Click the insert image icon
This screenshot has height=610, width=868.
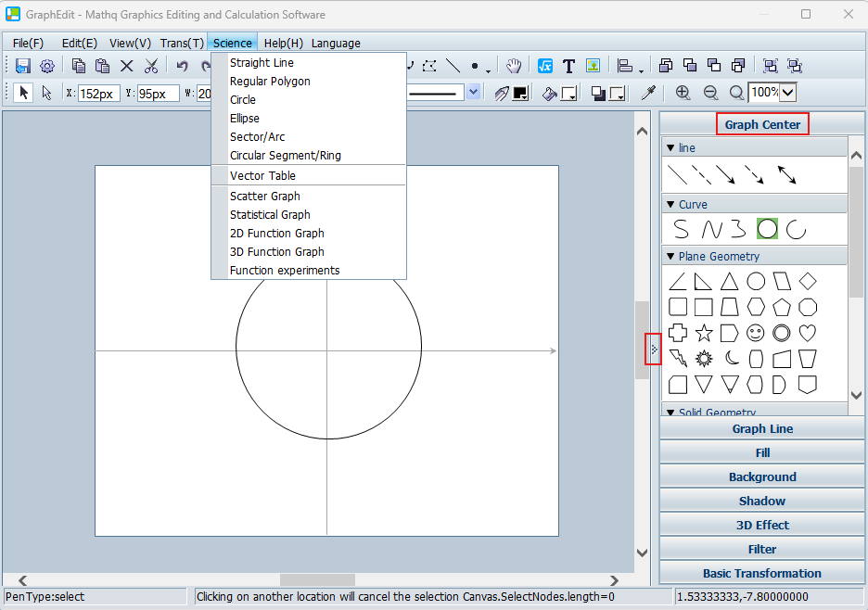593,66
